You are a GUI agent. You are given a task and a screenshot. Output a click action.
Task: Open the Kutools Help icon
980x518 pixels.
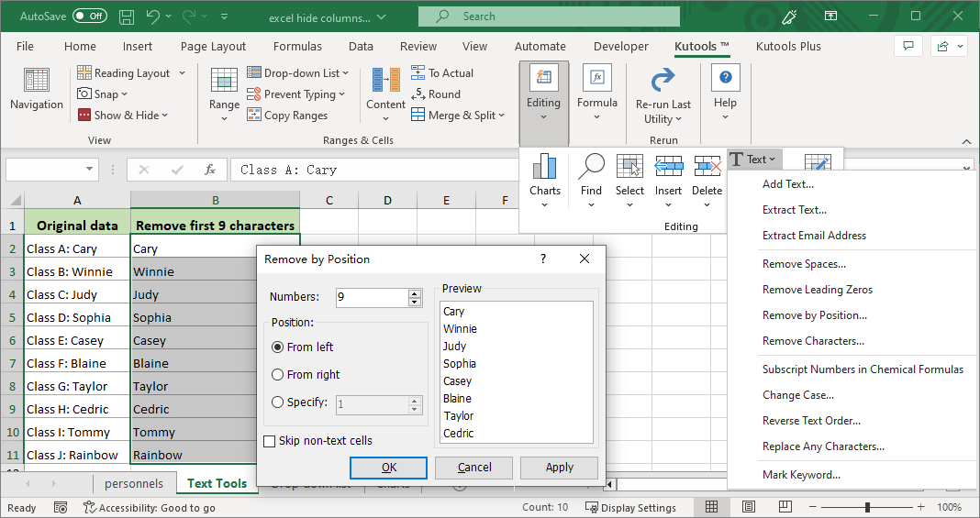[x=726, y=77]
